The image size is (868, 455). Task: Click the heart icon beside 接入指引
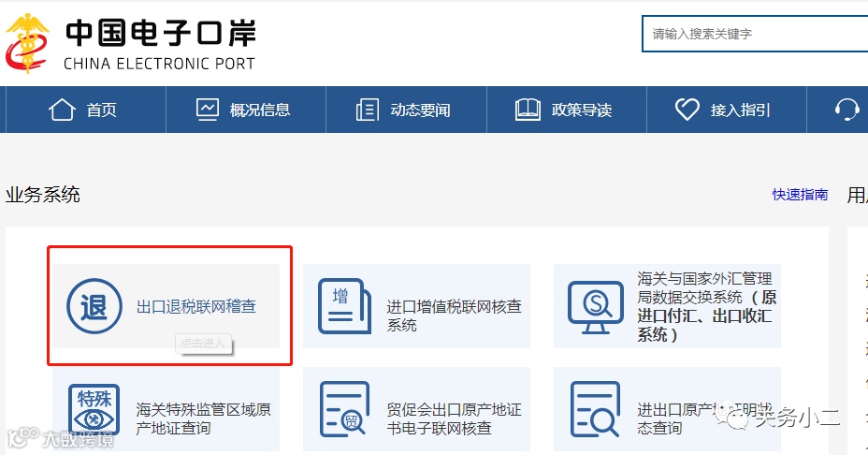click(x=687, y=110)
